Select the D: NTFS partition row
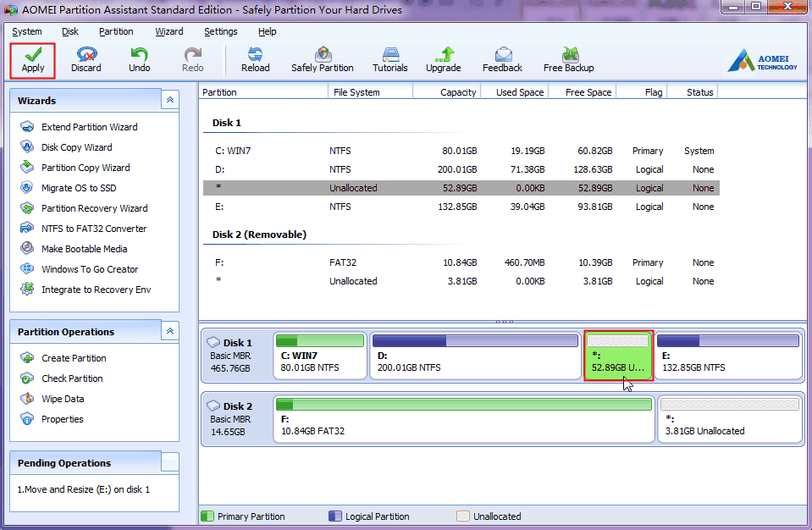812x530 pixels. 461,169
